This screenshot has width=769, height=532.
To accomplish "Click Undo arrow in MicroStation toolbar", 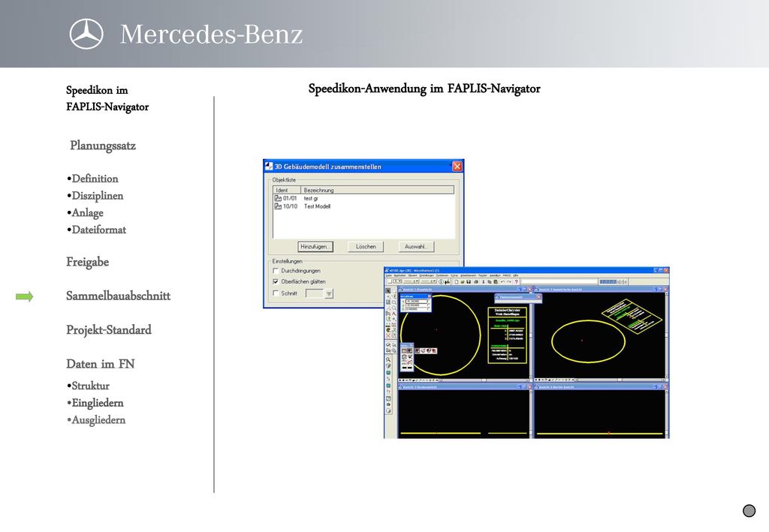I will point(502,281).
